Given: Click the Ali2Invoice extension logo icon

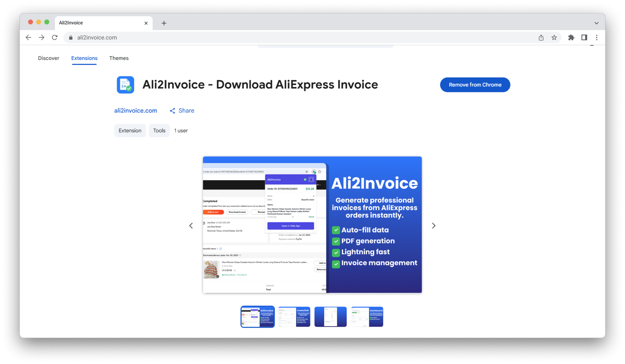Looking at the screenshot, I should click(125, 85).
